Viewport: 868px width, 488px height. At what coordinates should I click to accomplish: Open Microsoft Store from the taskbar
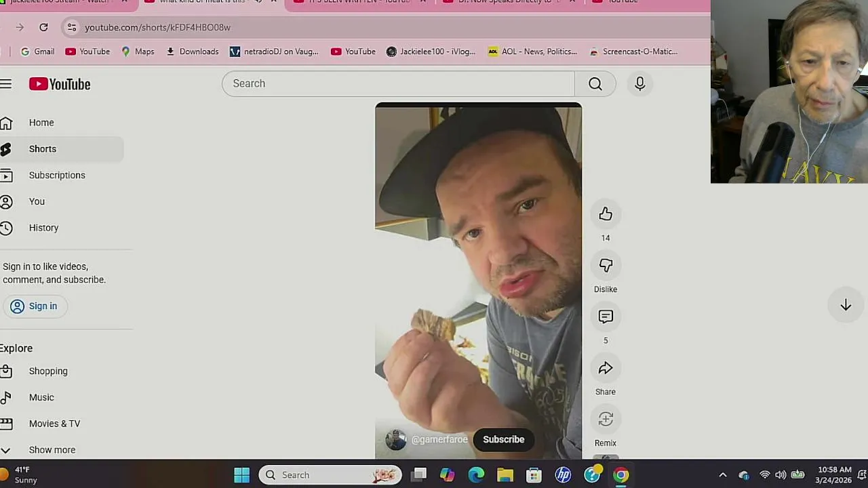(534, 475)
